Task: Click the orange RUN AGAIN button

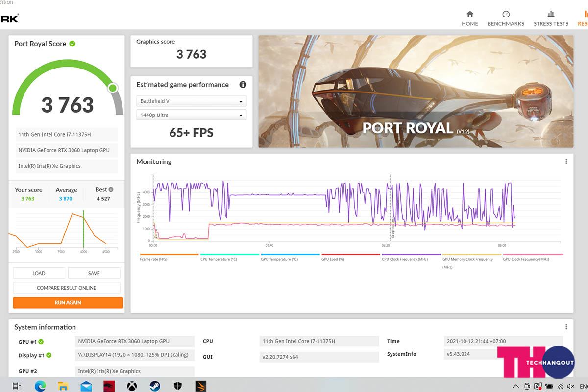Action: click(68, 302)
